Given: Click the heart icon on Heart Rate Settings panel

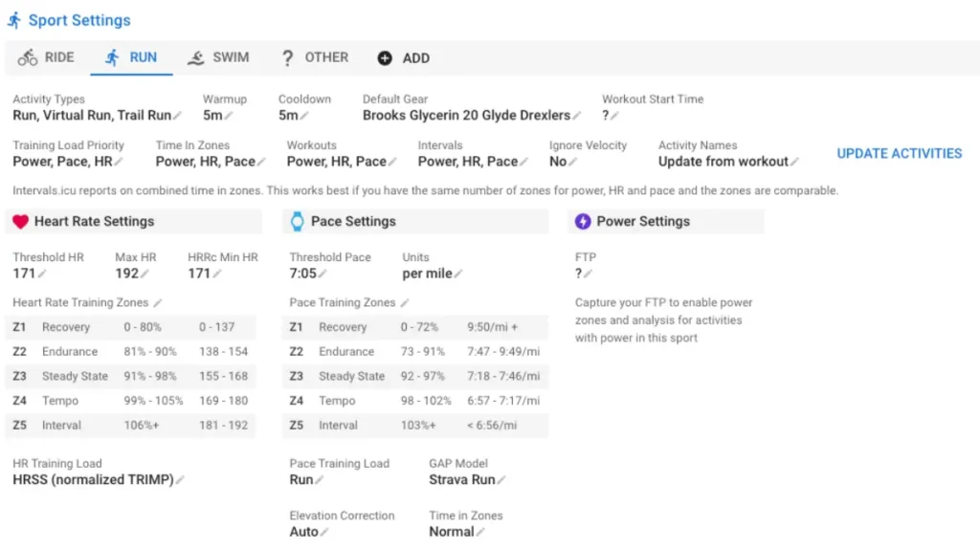Looking at the screenshot, I should pos(19,221).
